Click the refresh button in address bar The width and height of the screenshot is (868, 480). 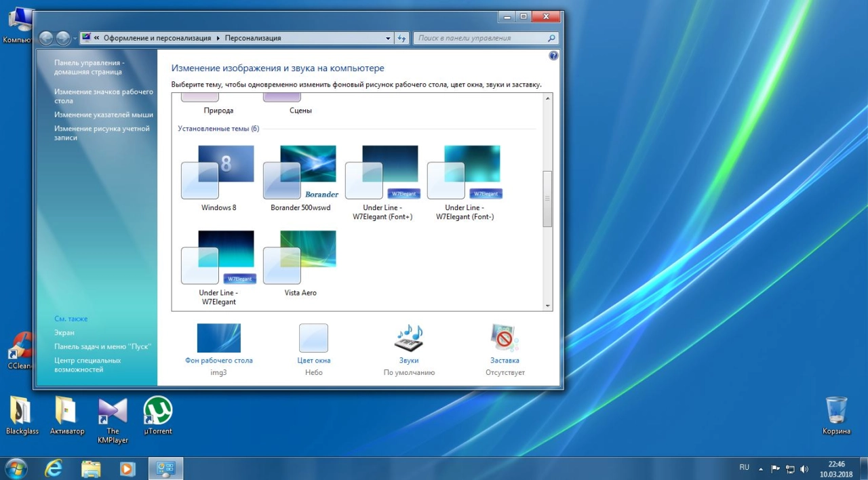pyautogui.click(x=401, y=39)
